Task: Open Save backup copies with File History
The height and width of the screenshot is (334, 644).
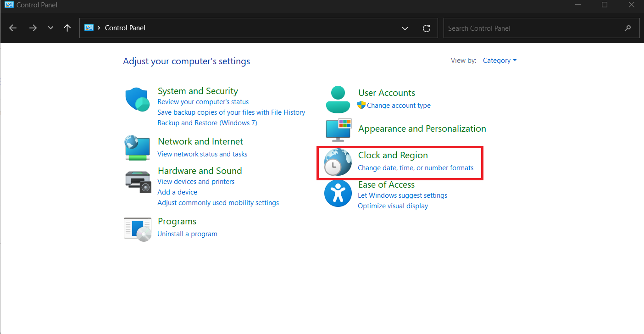Action: click(231, 112)
